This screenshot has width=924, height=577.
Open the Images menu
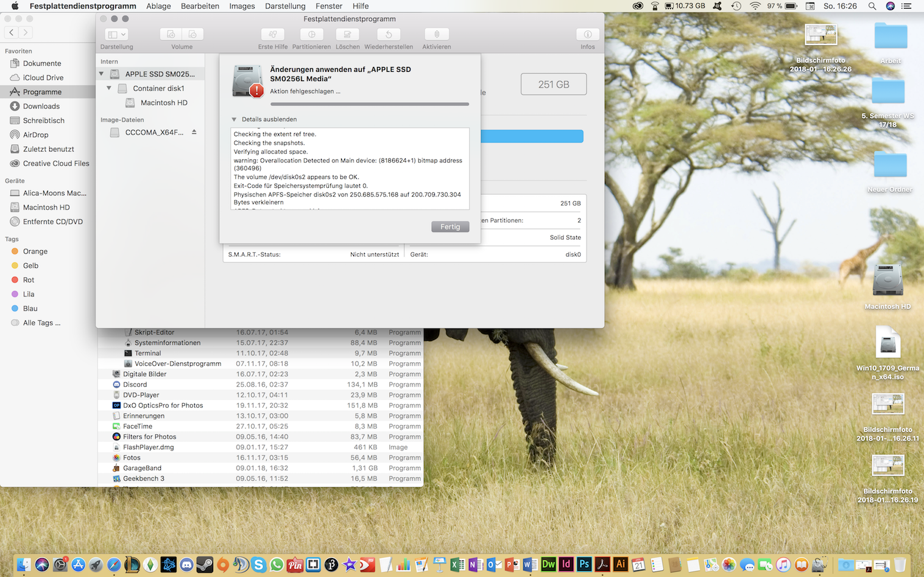tap(242, 6)
